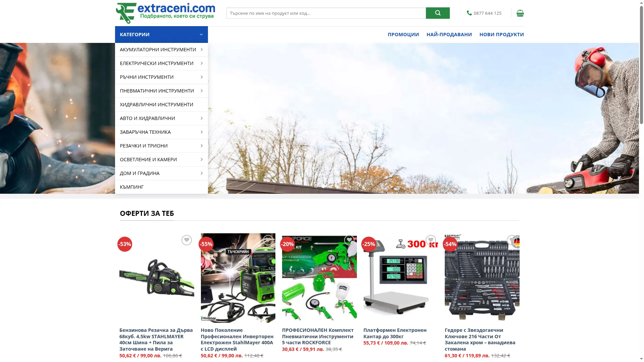Open the platform scale product image

tap(400, 278)
